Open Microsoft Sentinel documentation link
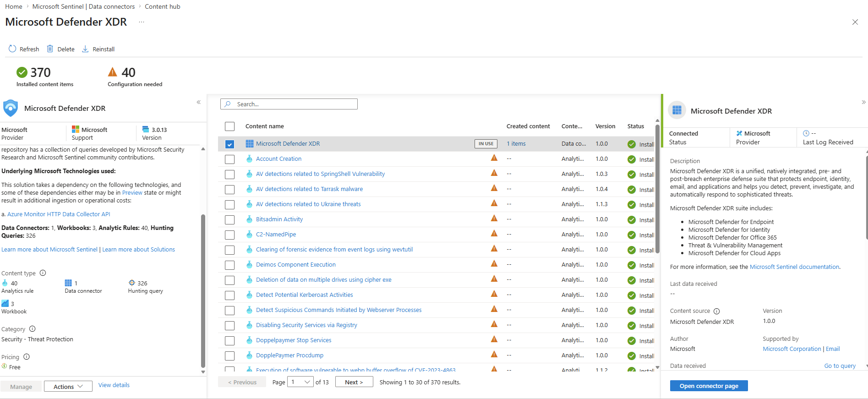868x399 pixels. [x=794, y=267]
